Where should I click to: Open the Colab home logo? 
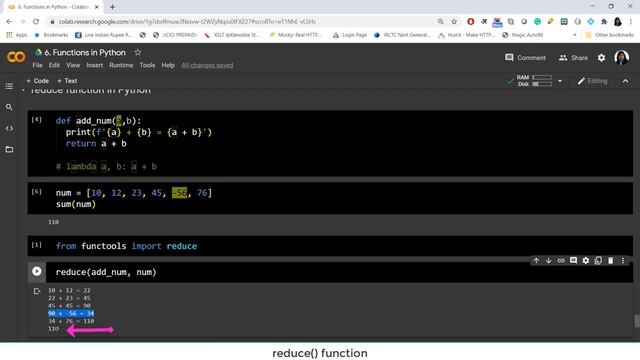point(16,57)
